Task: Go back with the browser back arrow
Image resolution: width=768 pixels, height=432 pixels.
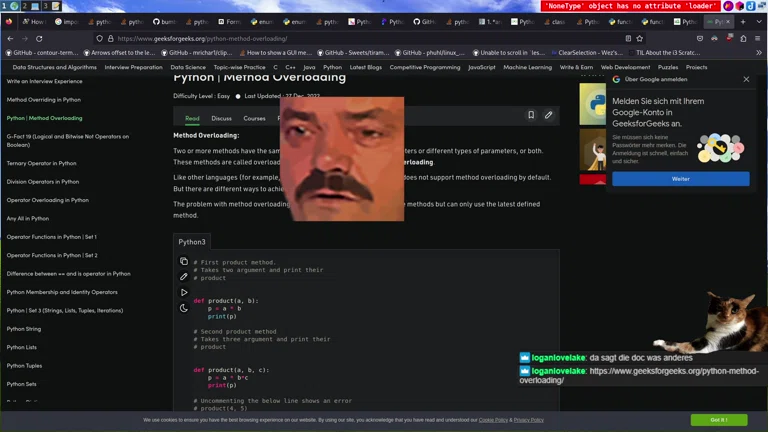Action: [10, 39]
